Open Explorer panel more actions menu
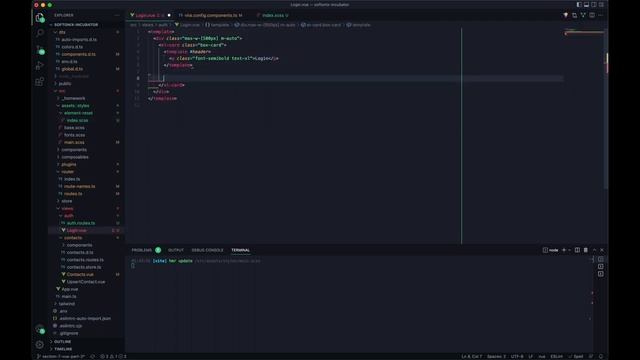The image size is (640, 360). pyautogui.click(x=117, y=15)
